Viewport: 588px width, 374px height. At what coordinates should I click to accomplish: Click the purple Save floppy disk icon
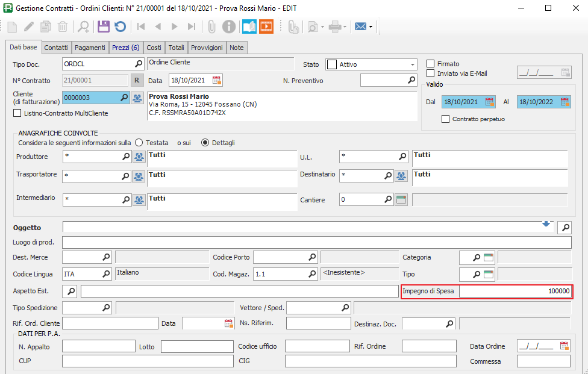(103, 26)
